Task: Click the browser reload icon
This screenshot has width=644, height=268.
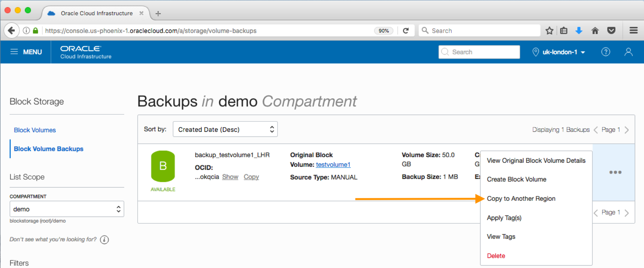Action: point(406,31)
